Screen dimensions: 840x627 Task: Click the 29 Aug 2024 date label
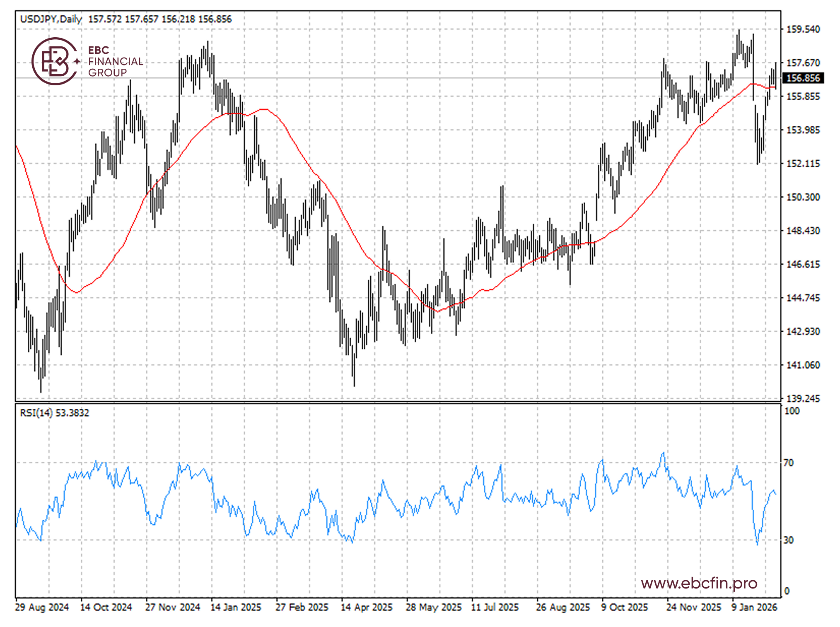click(42, 607)
